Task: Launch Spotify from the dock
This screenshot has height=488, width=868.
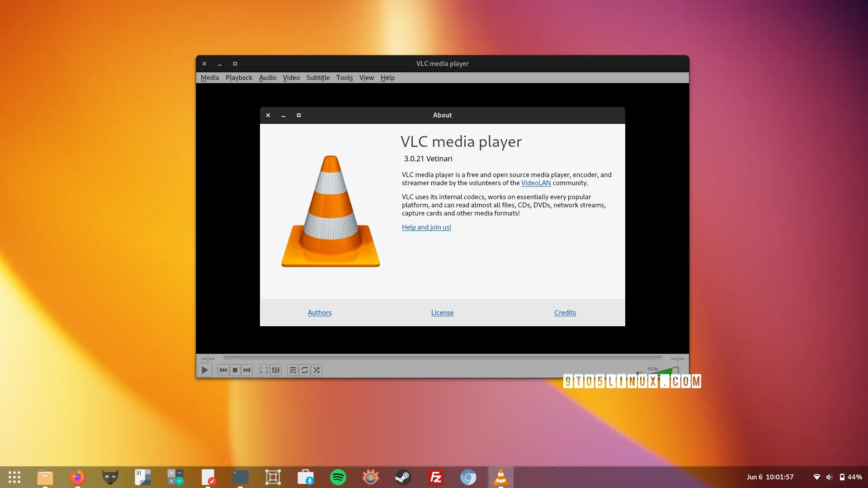Action: [x=338, y=477]
